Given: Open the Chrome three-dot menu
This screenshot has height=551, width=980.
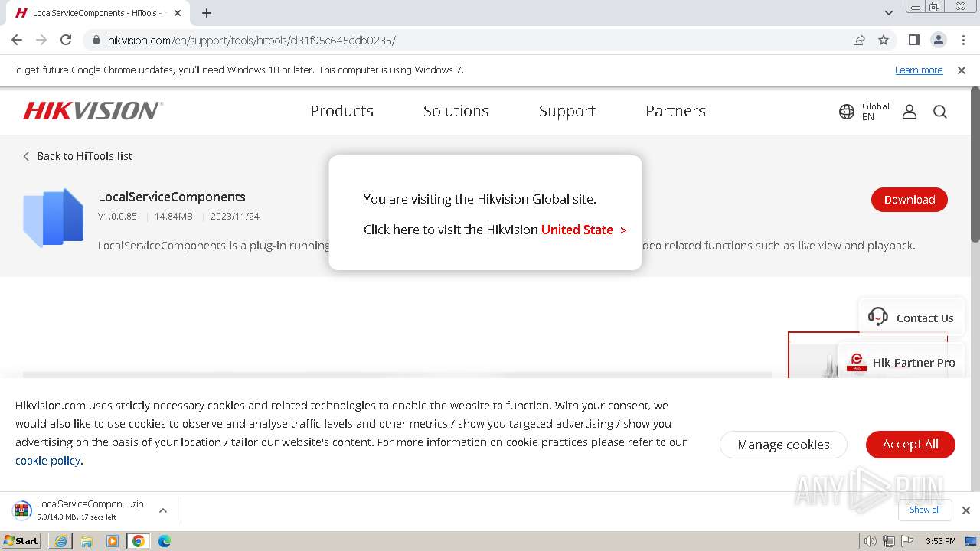Looking at the screenshot, I should pos(962,40).
